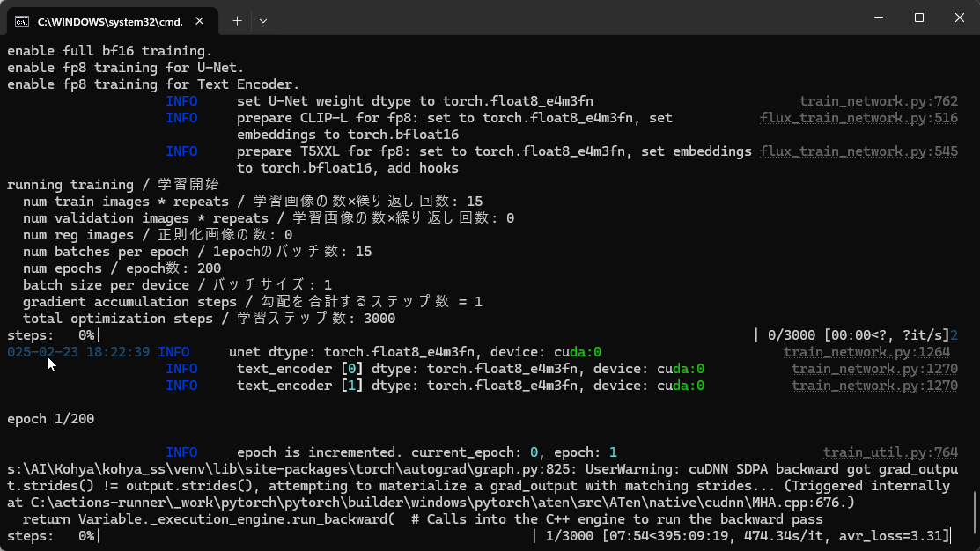Click the UserWarning cuDNN SDPA backward line

click(x=483, y=469)
